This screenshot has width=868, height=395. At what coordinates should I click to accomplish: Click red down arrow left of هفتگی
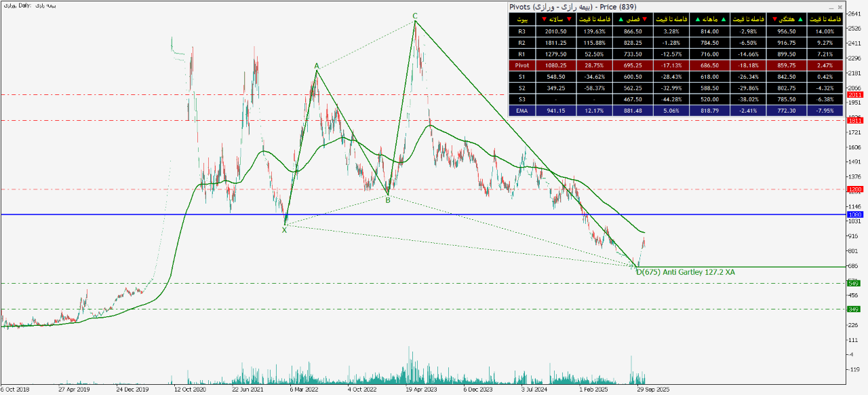(x=773, y=19)
